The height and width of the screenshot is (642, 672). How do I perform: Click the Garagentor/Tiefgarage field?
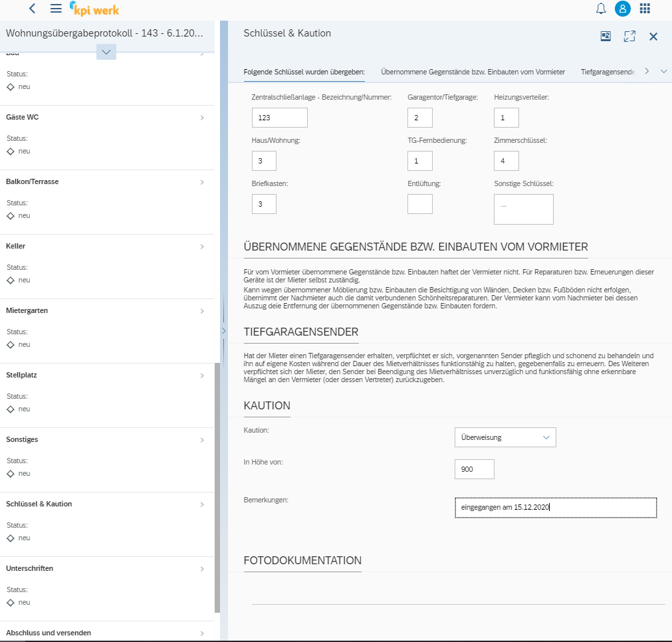tap(419, 118)
